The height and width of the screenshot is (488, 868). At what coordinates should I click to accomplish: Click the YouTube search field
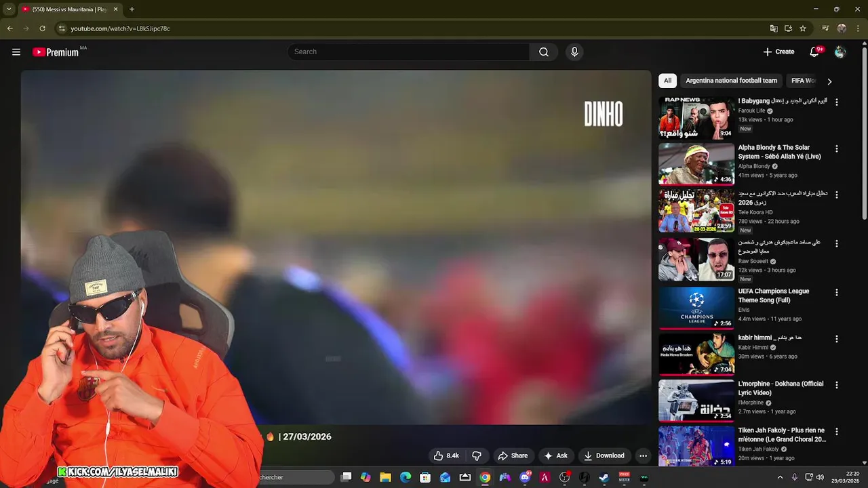[409, 52]
